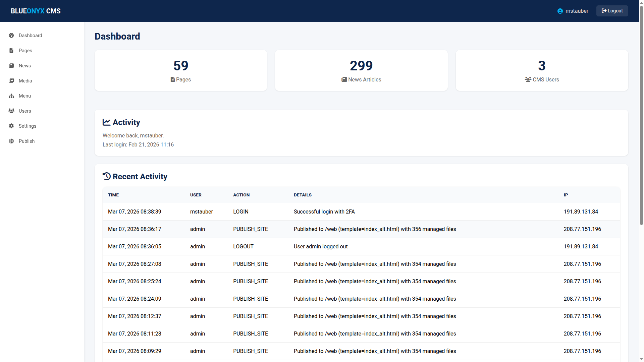
Task: Click the BLUEONYX CMS logo
Action: pos(36,11)
